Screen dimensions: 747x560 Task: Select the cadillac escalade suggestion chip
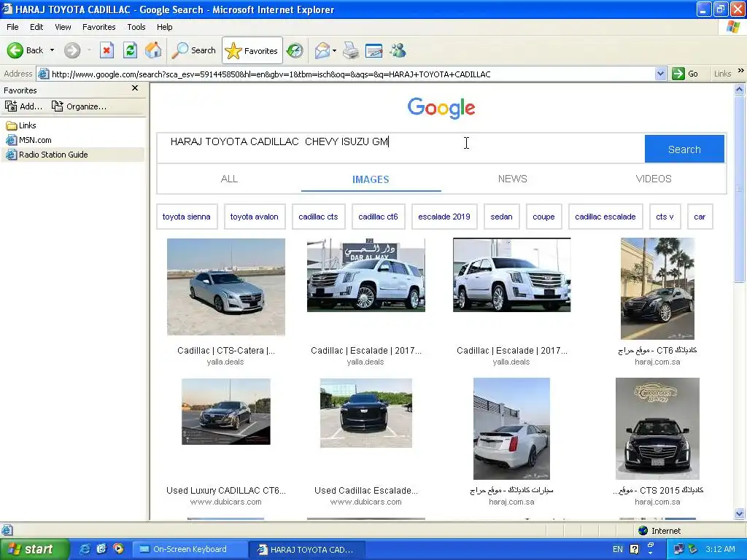click(x=605, y=217)
